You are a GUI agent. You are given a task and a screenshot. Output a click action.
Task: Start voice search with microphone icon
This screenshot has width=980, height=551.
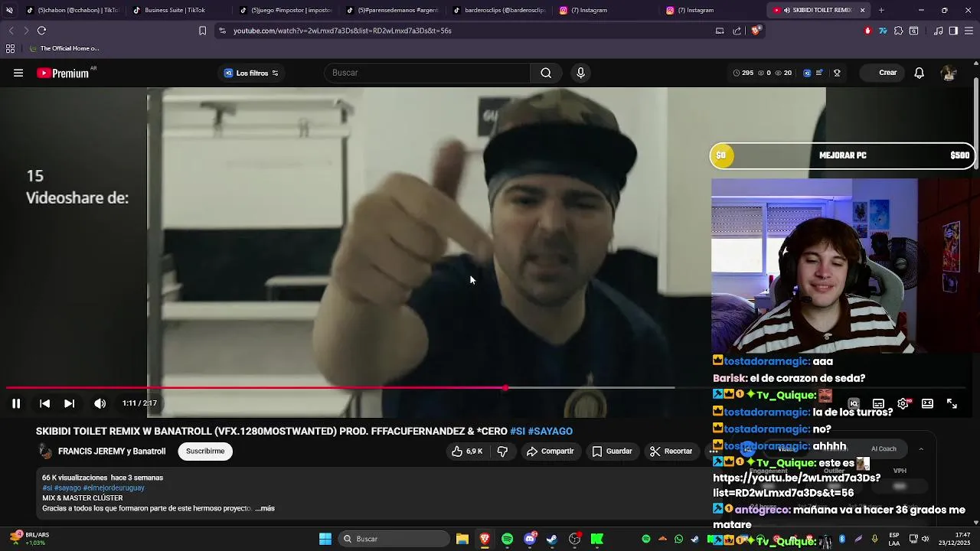coord(580,73)
